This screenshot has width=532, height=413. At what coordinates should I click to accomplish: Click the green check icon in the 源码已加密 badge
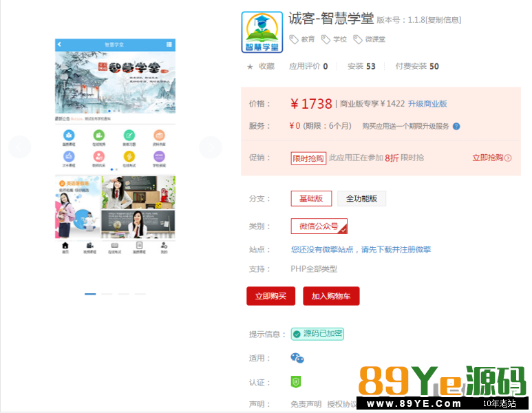pos(297,334)
